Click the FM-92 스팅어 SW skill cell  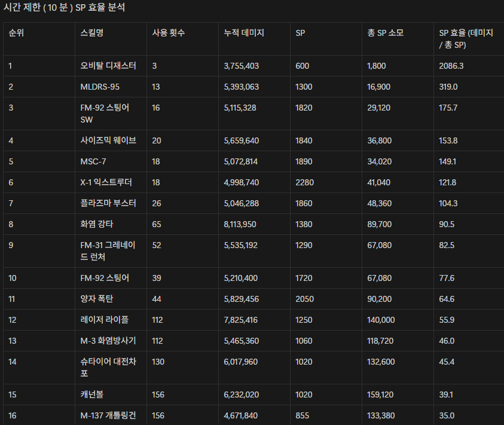[105, 114]
